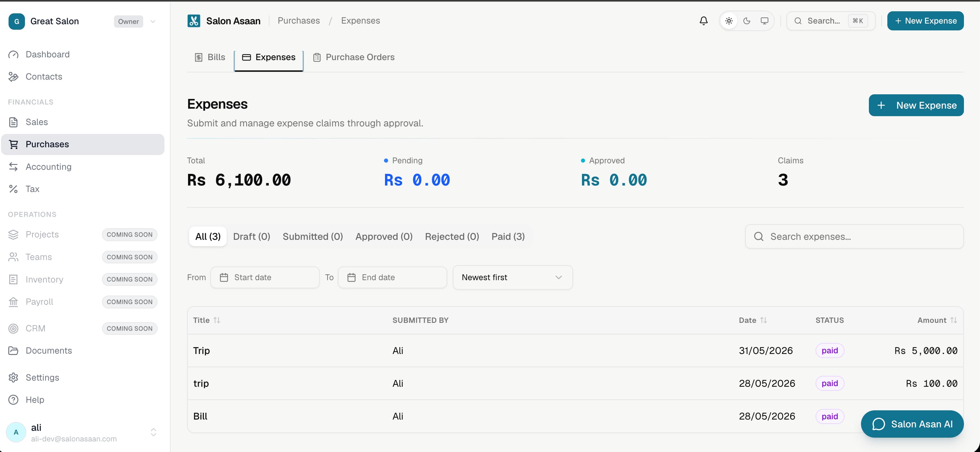Click Salon Asaan brand name

(x=233, y=21)
